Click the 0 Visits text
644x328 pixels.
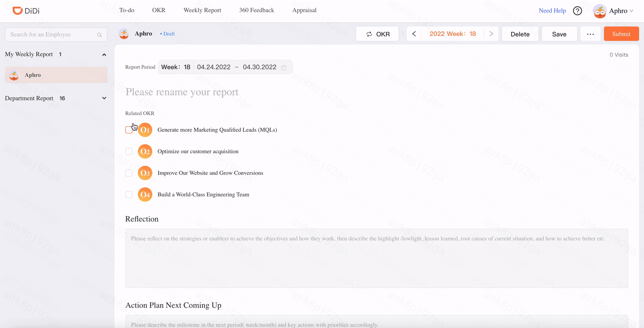pyautogui.click(x=619, y=55)
